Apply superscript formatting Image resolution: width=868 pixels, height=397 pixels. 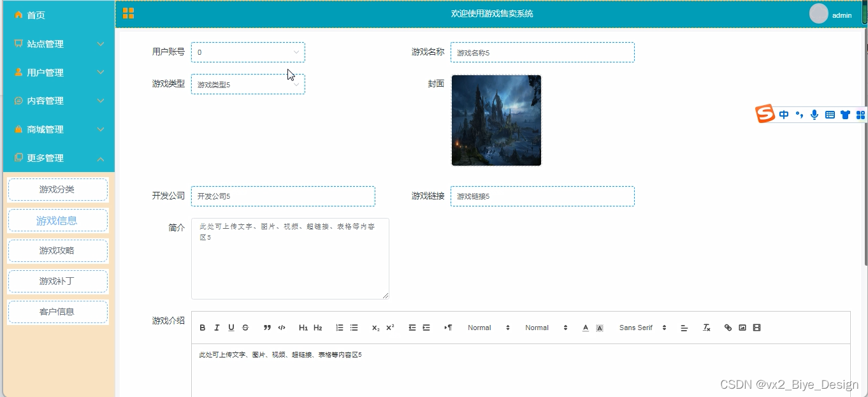coord(390,328)
